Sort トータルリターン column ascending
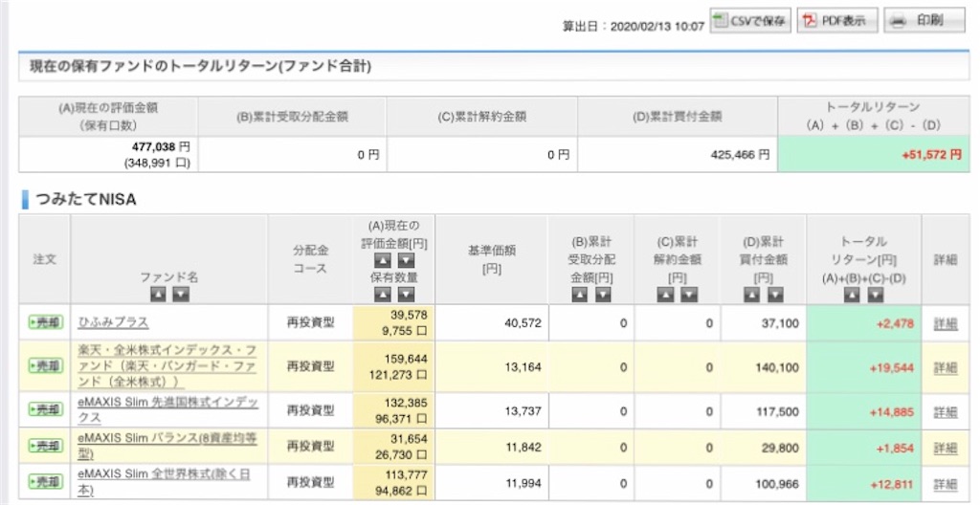 pos(852,295)
